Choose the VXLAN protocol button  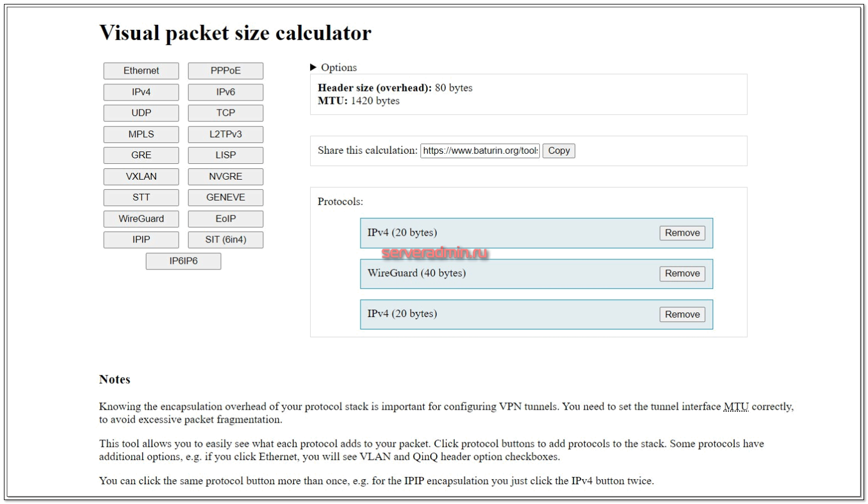pyautogui.click(x=141, y=176)
